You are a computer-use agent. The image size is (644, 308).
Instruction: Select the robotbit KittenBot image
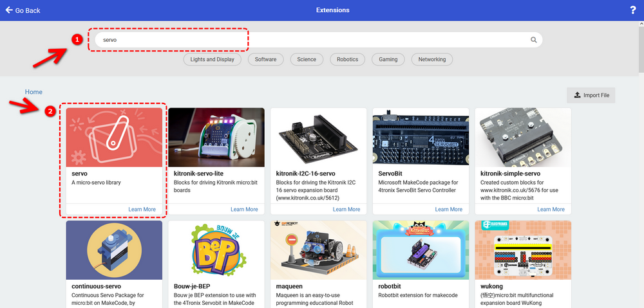pyautogui.click(x=421, y=250)
